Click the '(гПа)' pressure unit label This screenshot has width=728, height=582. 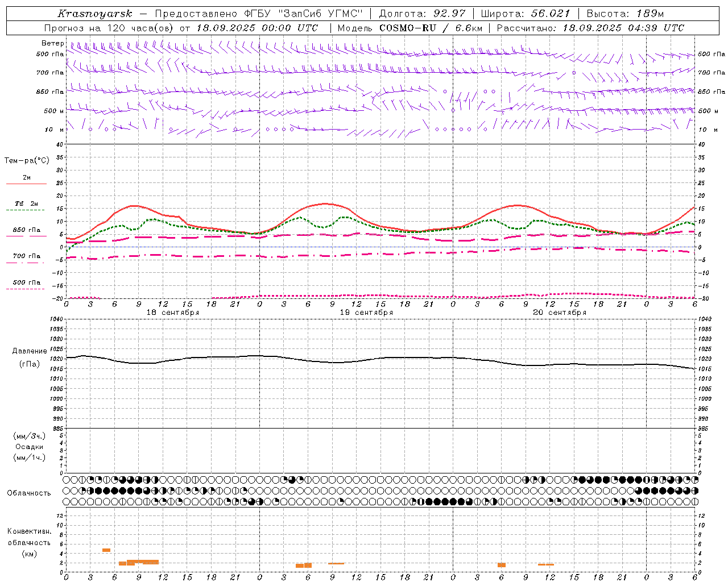30,364
